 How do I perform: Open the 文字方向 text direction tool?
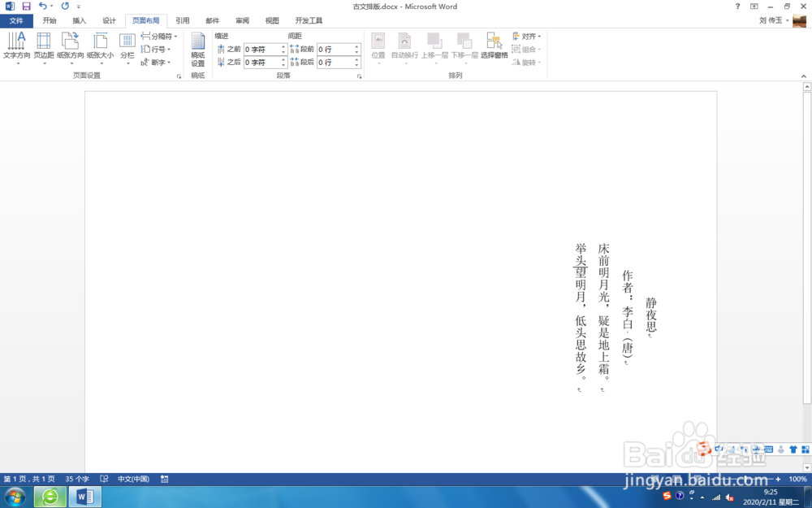(x=16, y=48)
